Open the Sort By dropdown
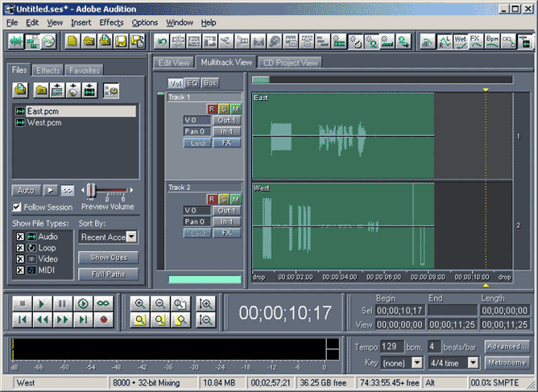Screen dimensions: 538x392 coord(131,237)
